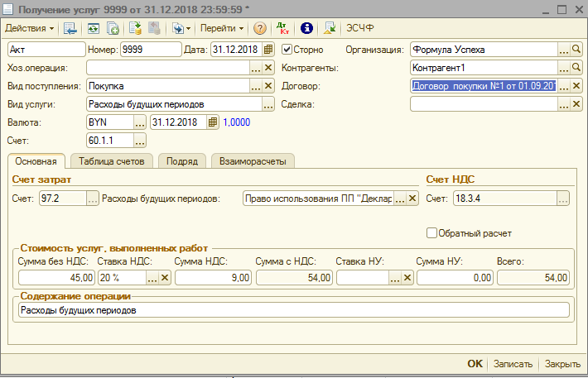
Task: Switch to the Таблица счетов tab
Action: [113, 161]
